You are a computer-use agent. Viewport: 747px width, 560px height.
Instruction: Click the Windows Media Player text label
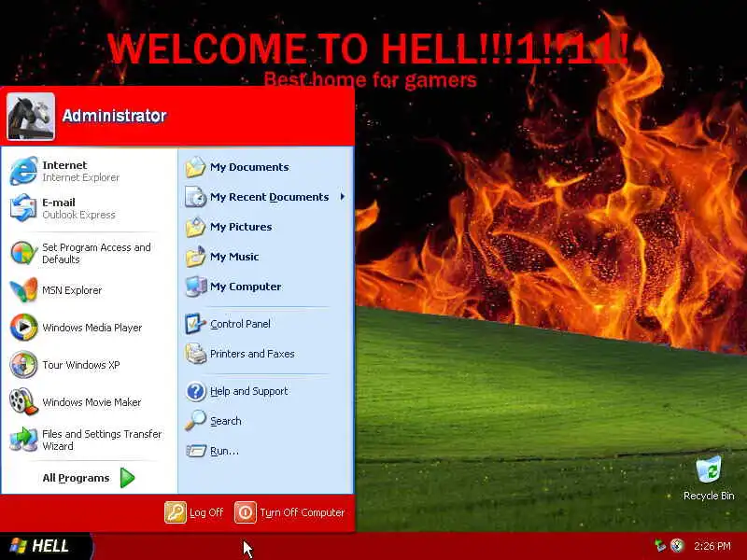coord(92,328)
